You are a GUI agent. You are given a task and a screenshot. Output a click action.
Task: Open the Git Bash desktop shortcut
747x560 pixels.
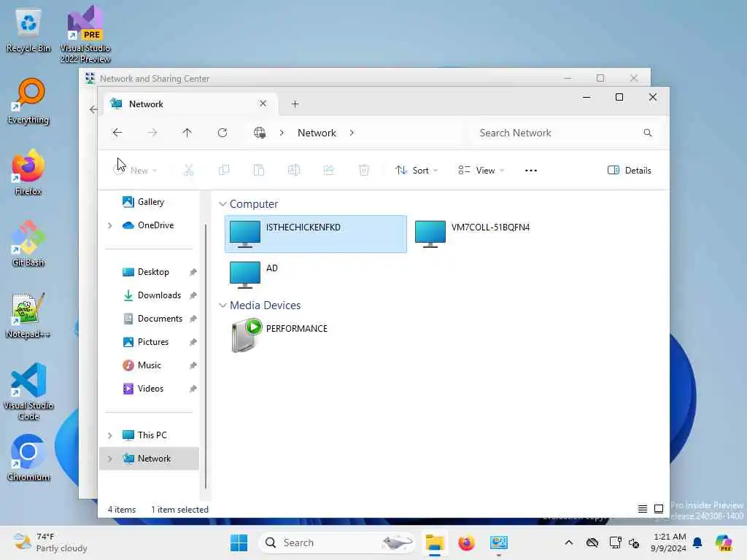click(x=28, y=244)
